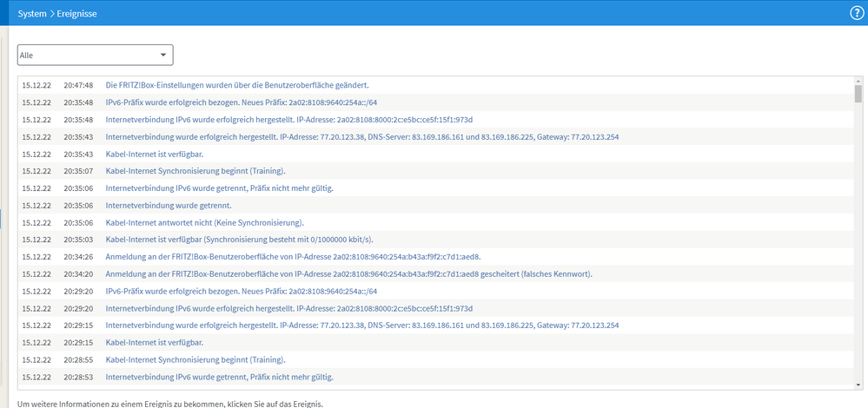The image size is (868, 408).
Task: Click the Ereignisse breadcrumb title
Action: coord(77,14)
